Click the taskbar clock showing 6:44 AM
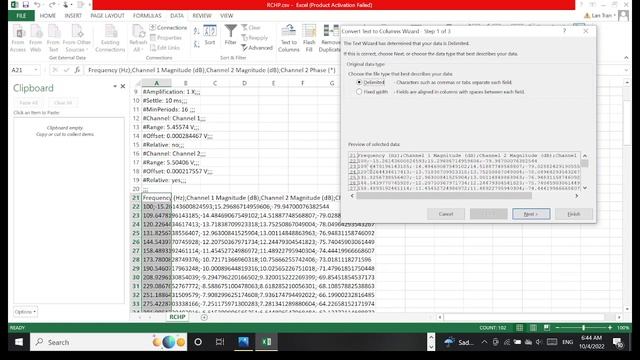This screenshot has width=640, height=360. (x=591, y=342)
